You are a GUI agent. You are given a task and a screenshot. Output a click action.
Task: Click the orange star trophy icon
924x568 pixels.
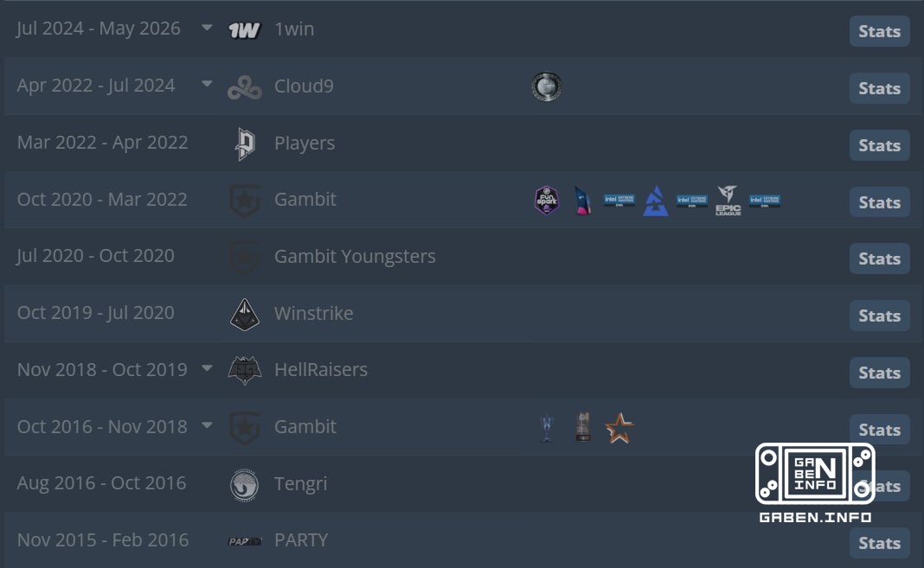(x=619, y=428)
